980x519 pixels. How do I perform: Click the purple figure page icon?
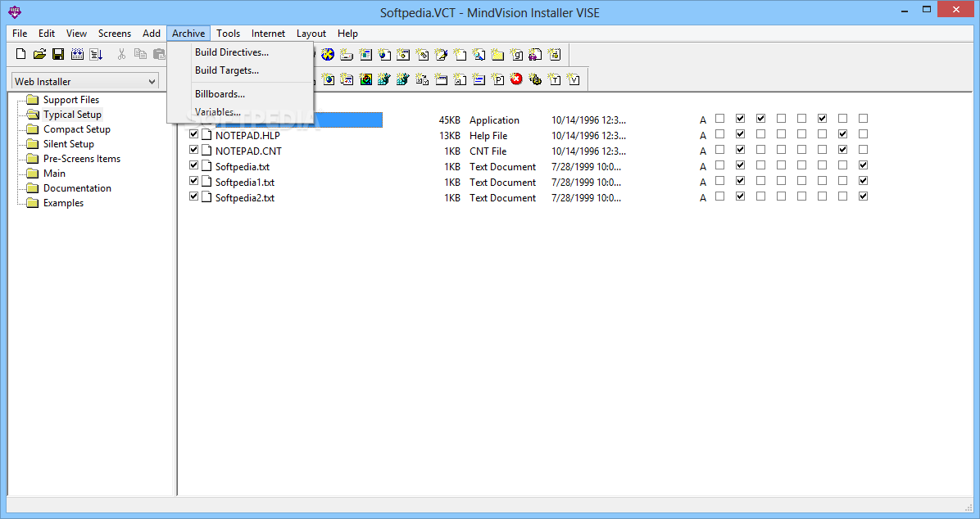[535, 54]
